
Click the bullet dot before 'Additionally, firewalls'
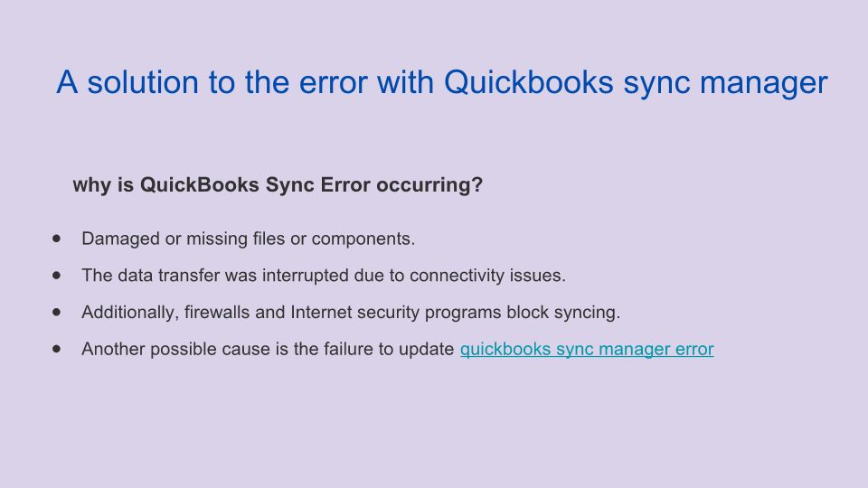59,312
